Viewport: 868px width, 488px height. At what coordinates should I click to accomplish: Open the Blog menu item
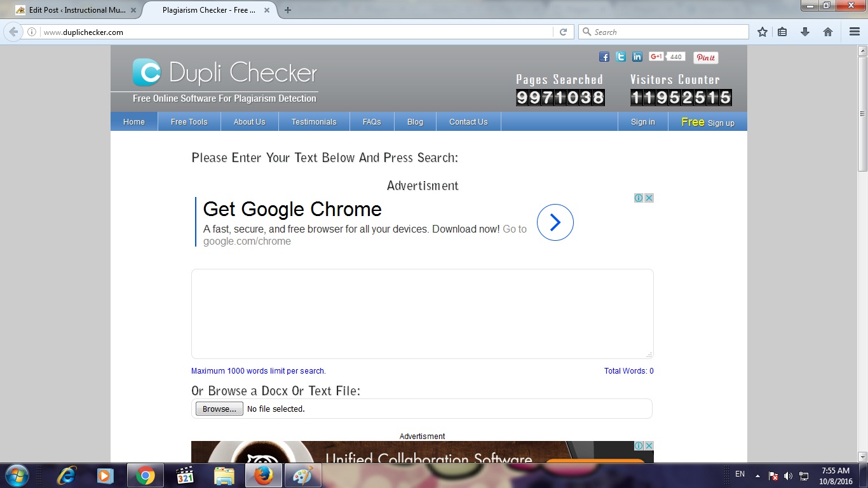coord(415,121)
